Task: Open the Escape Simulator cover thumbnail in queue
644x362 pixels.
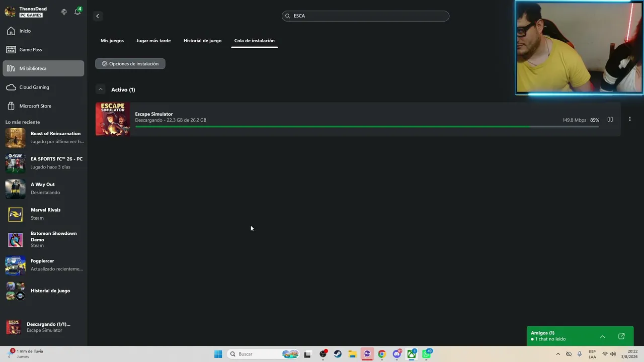Action: pyautogui.click(x=113, y=119)
